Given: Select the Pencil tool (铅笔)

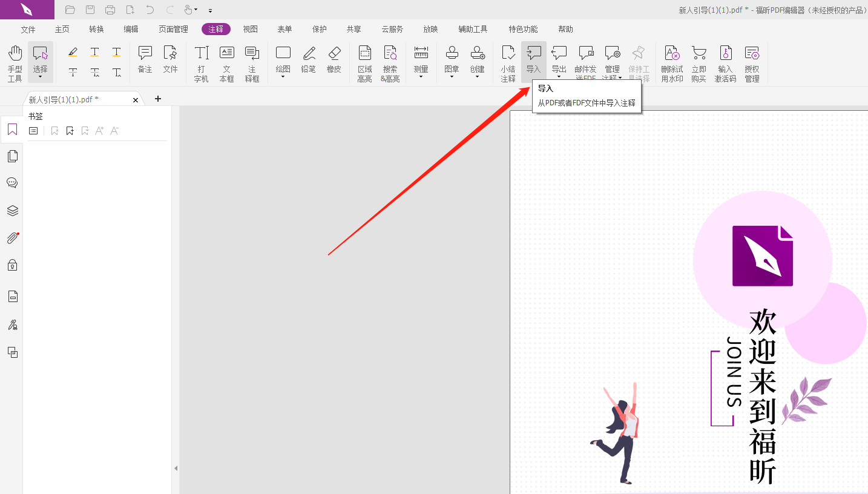Looking at the screenshot, I should 309,61.
